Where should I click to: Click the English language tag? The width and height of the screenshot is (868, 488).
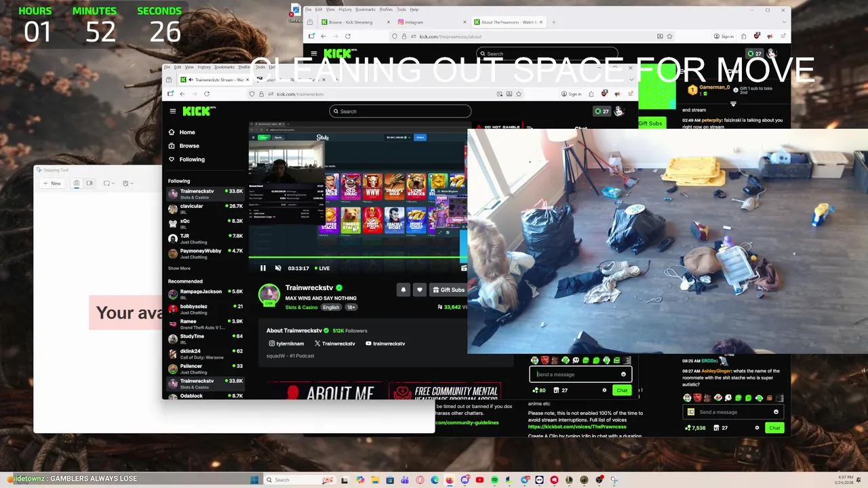331,308
